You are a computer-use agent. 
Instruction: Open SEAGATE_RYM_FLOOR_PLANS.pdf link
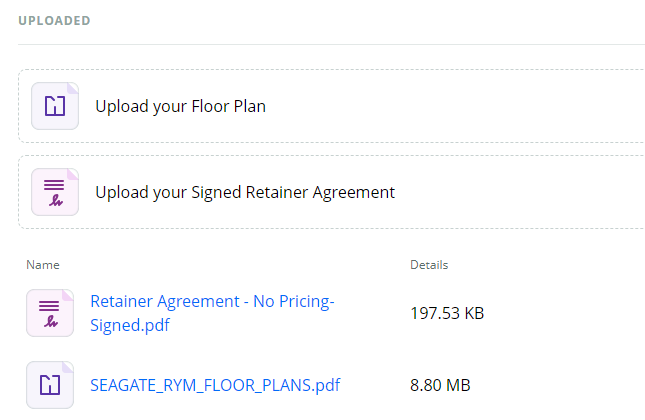[215, 385]
